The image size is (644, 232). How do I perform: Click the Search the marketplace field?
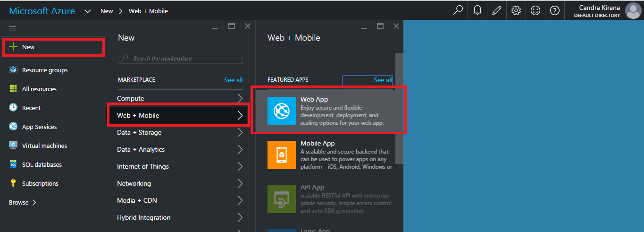[x=180, y=58]
